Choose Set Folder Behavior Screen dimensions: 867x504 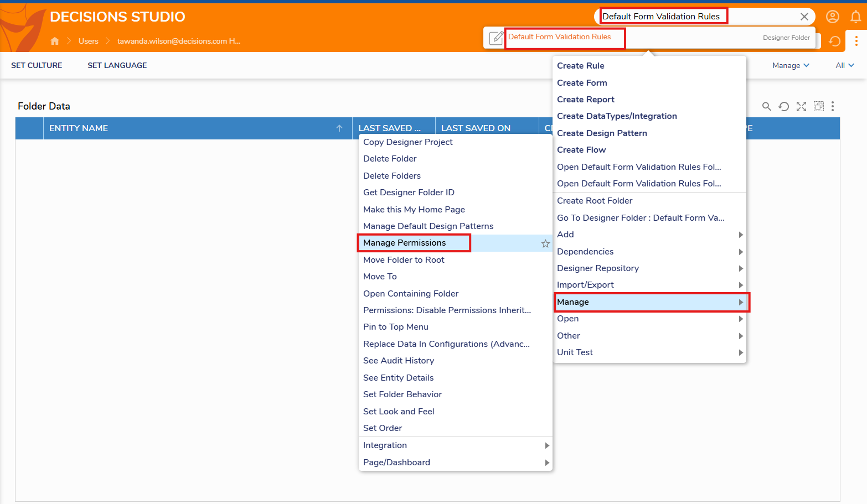pos(402,394)
